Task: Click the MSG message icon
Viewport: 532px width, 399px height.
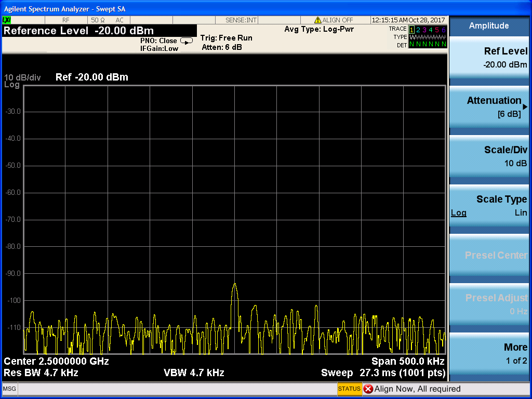Action: coord(9,389)
